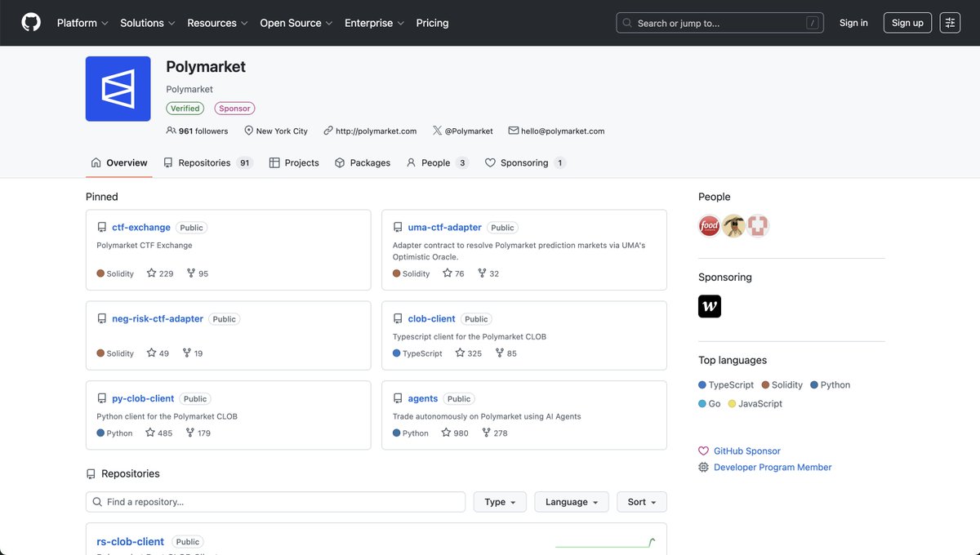Switch to the Projects tab

294,162
